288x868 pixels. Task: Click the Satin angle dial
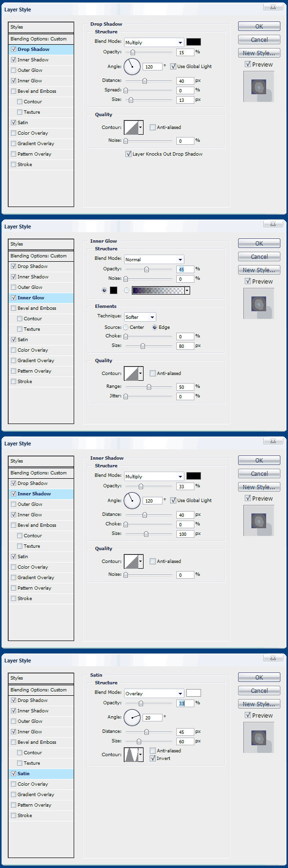tap(132, 717)
